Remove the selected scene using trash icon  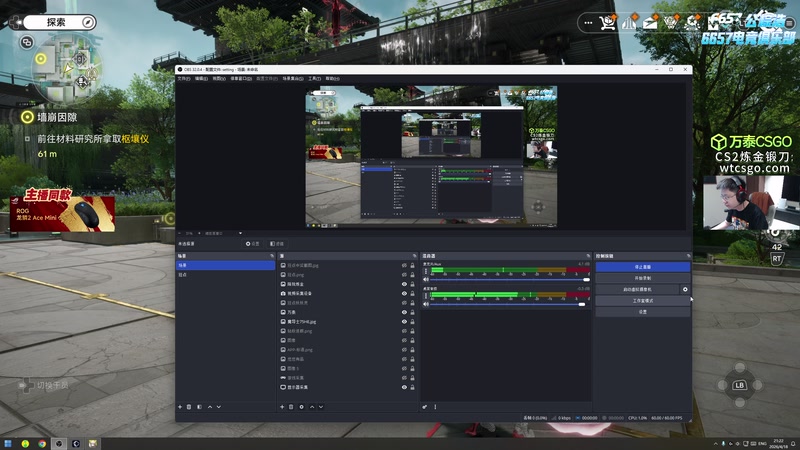pyautogui.click(x=189, y=407)
